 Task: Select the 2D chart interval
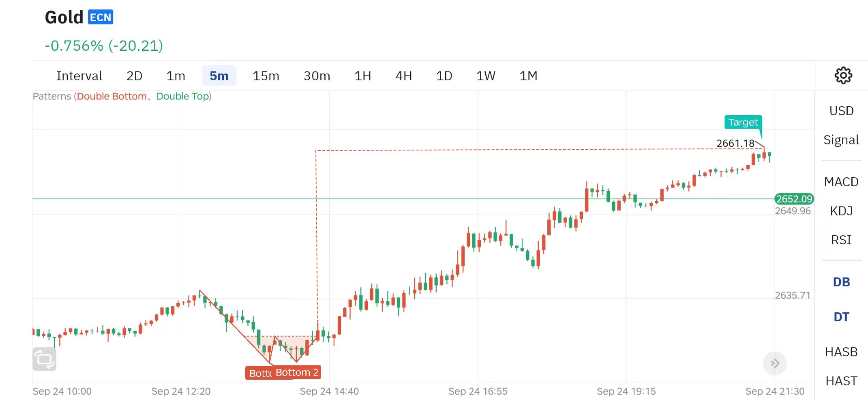[134, 76]
